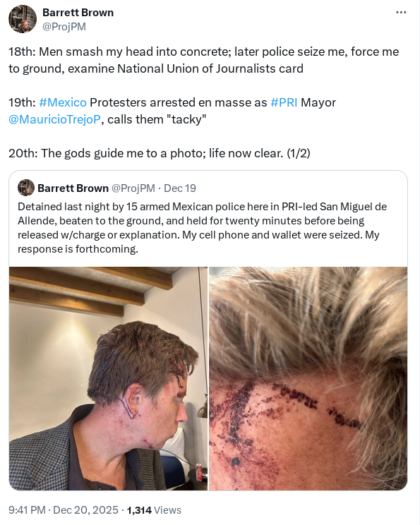
Task: Open the quoted tweet's Dec 19 date
Action: pos(180,188)
